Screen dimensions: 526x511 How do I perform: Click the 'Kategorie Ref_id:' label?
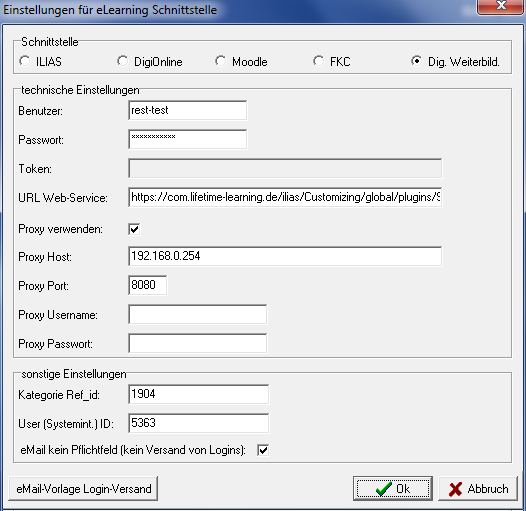click(x=59, y=395)
